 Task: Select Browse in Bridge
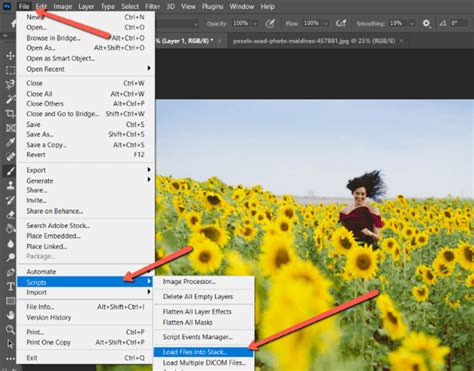point(86,38)
